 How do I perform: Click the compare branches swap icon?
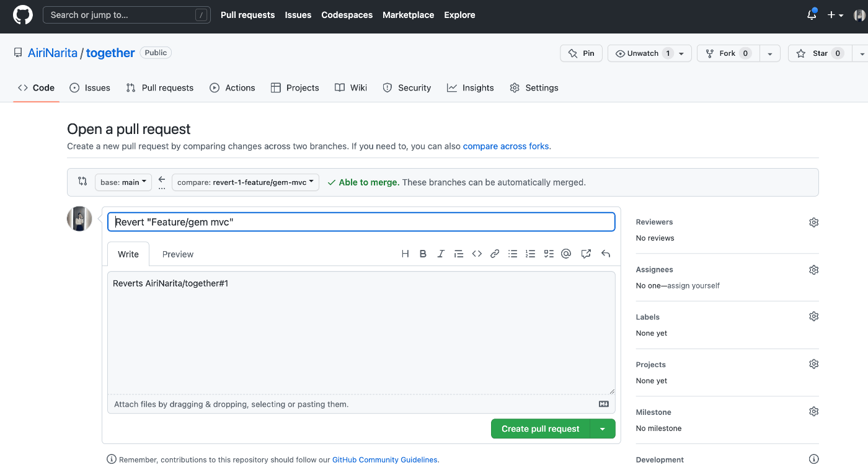click(82, 181)
